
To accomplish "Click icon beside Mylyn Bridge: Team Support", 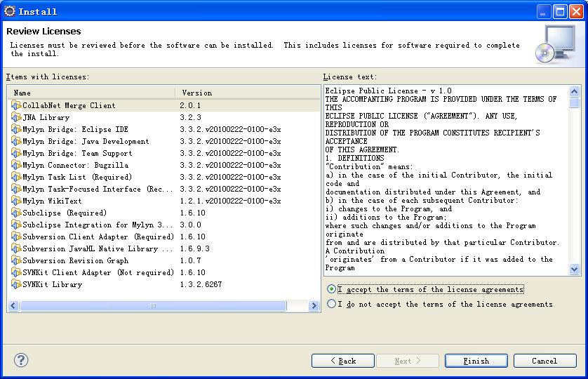I will pos(15,153).
